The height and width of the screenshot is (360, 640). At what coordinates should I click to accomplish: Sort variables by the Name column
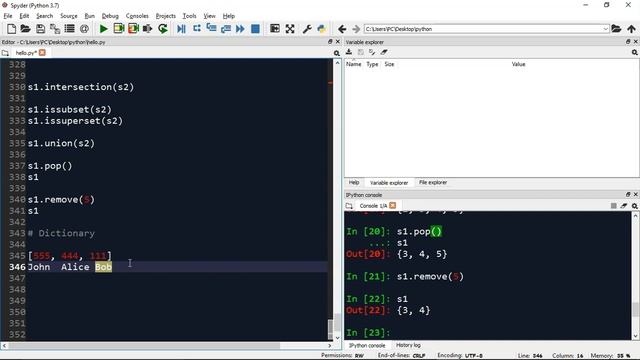(353, 64)
